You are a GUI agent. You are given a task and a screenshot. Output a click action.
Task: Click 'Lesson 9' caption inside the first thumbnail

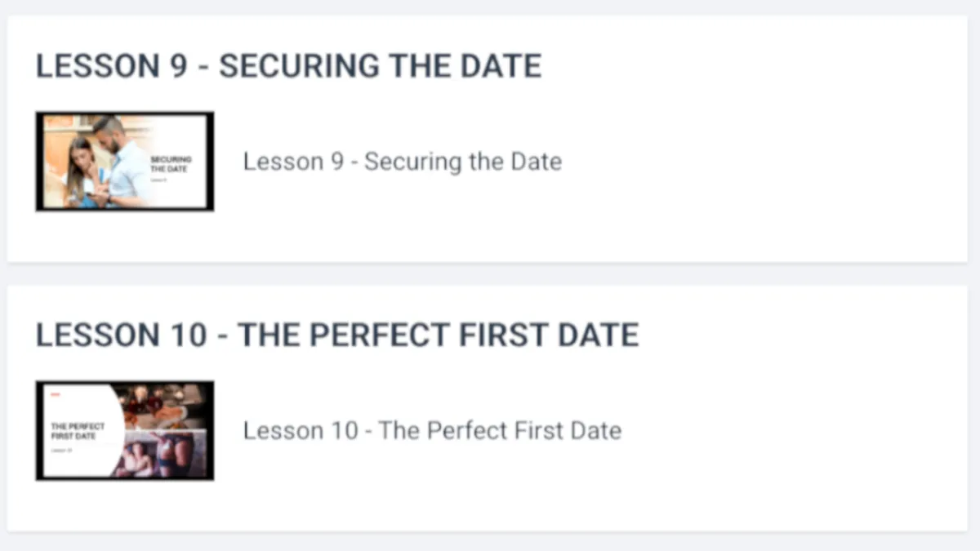158,180
